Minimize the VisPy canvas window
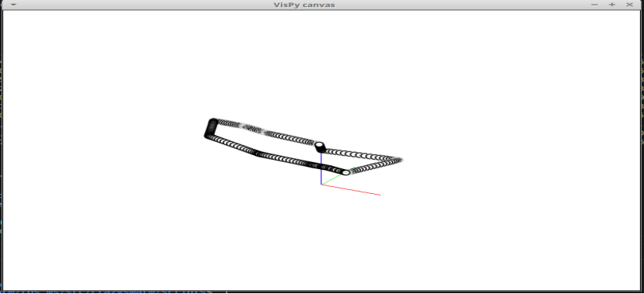The width and height of the screenshot is (644, 294). [x=594, y=5]
